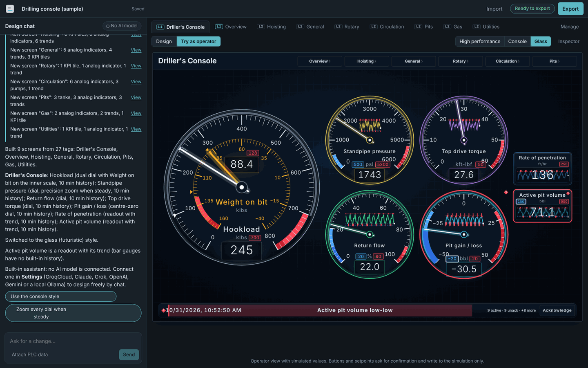Click Zoom every dial when steady suggestion

coord(73,313)
